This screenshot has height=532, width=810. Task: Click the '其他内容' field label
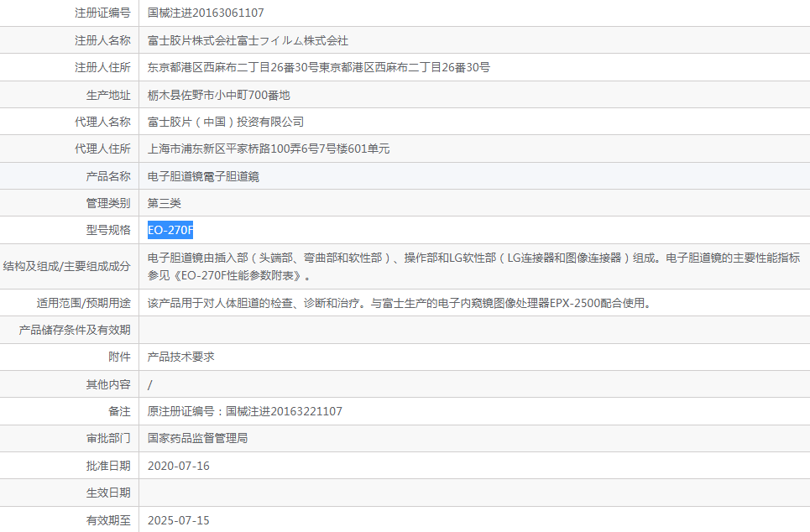click(108, 385)
